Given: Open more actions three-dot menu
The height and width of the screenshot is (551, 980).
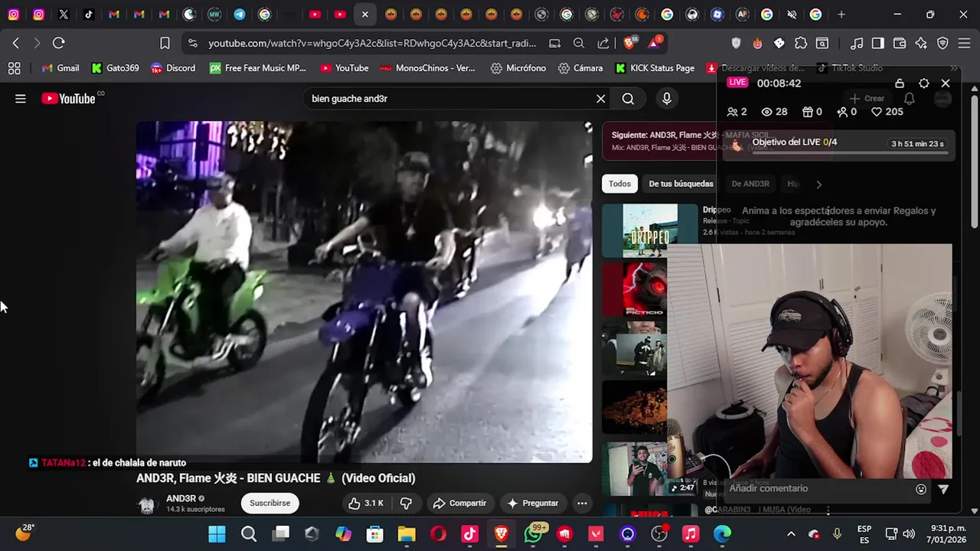Looking at the screenshot, I should 582,503.
